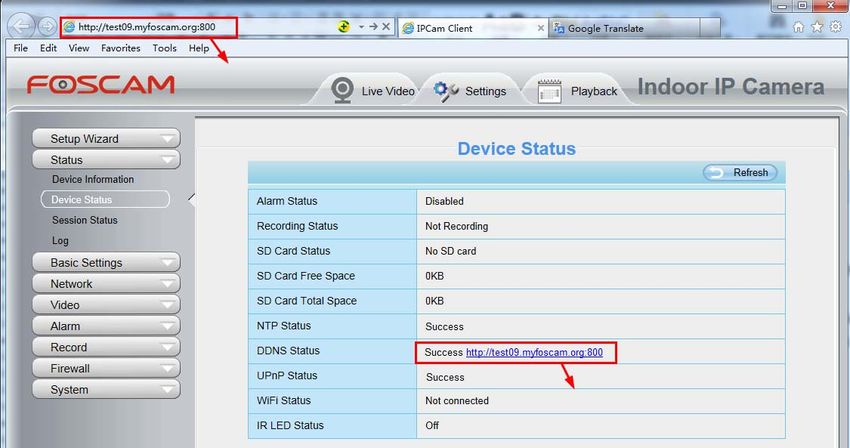The image size is (850, 448).
Task: Click the IR LED Status label
Action: tap(290, 426)
